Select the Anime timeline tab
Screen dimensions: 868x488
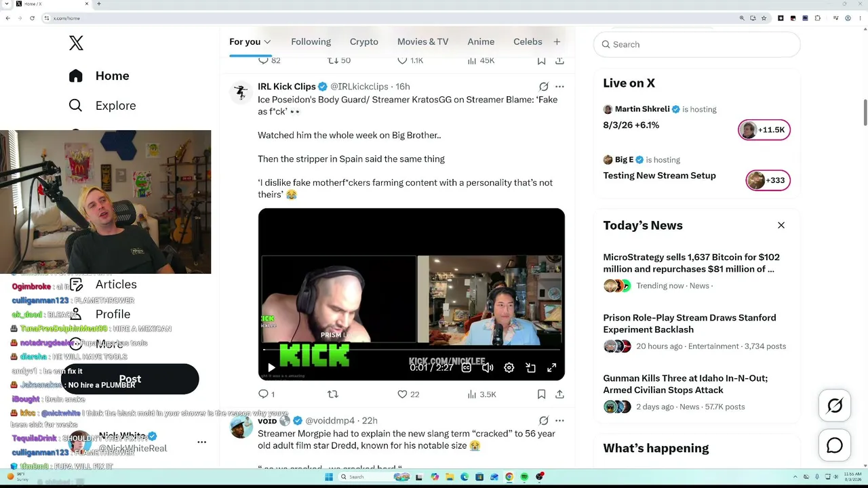(x=481, y=42)
